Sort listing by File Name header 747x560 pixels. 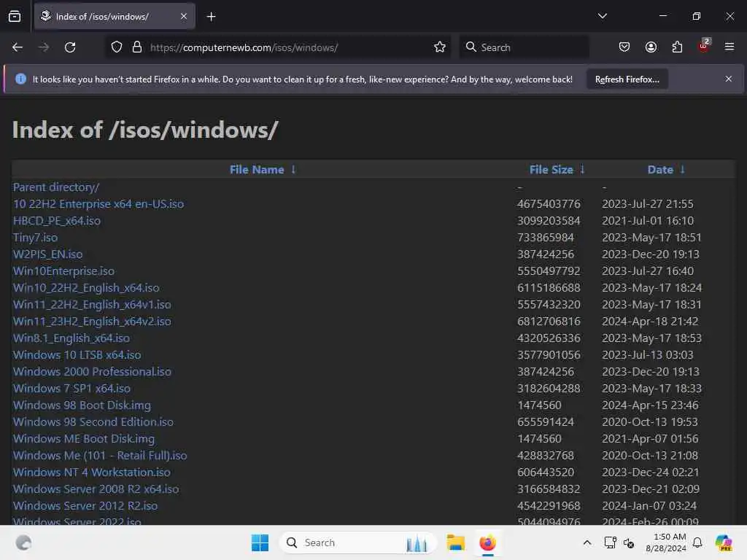click(x=257, y=169)
